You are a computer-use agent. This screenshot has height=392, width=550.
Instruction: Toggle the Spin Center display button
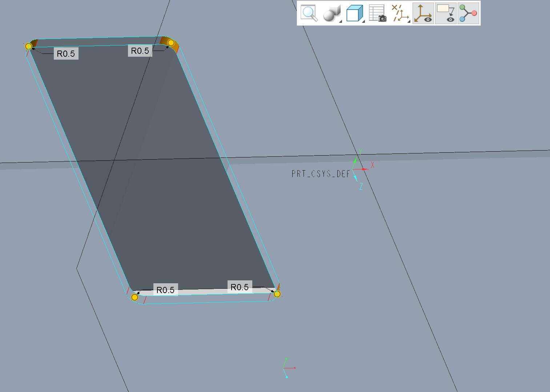tap(468, 13)
